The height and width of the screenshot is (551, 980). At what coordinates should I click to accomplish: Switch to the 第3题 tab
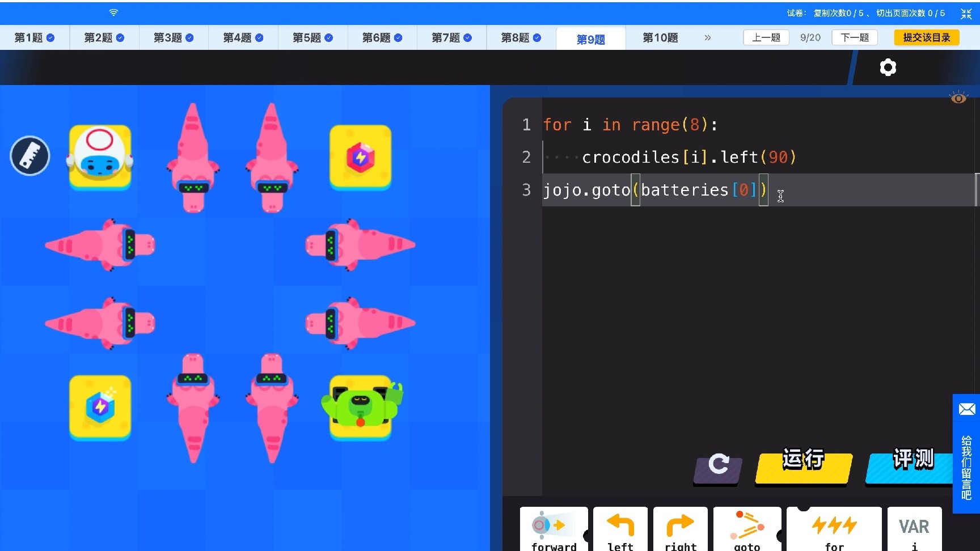[x=174, y=37]
